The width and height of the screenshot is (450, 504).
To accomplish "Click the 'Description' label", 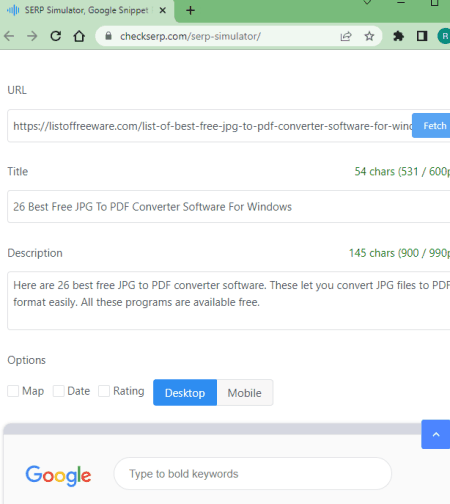I will point(35,253).
